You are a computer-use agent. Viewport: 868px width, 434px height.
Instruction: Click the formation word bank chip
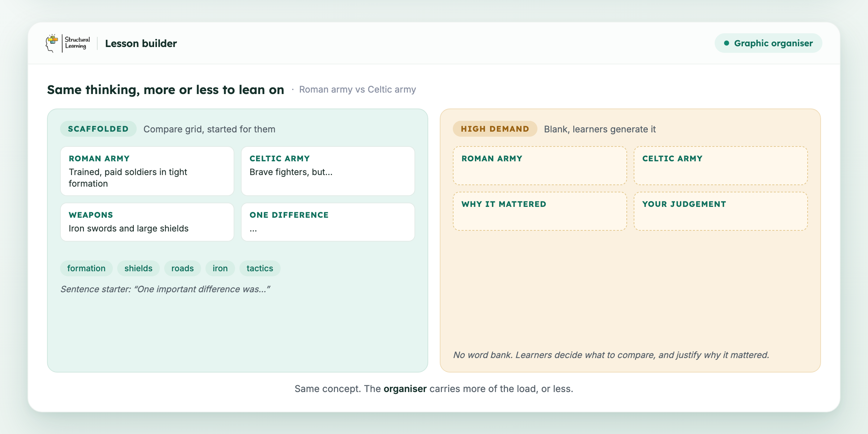click(86, 268)
